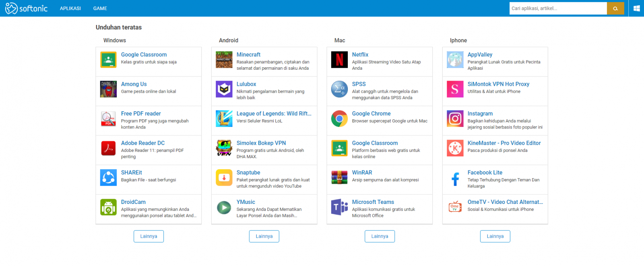Open the Instagram title link
The height and width of the screenshot is (266, 644).
[480, 114]
